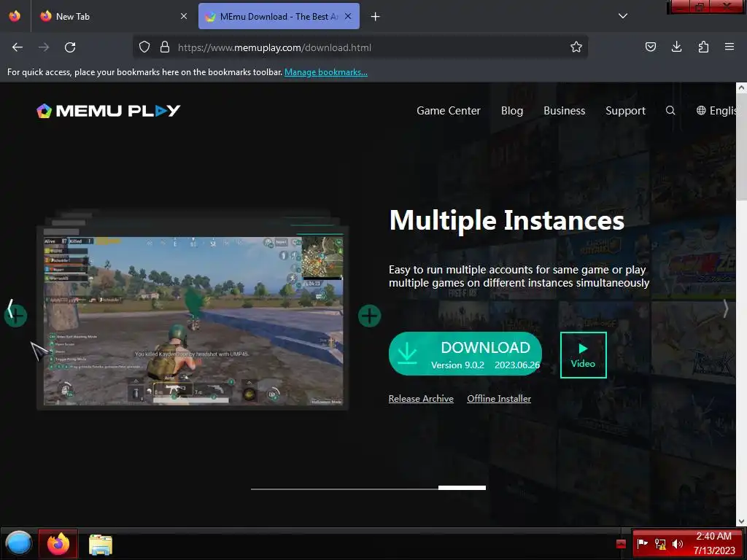Open the Game Center menu
Image resolution: width=747 pixels, height=560 pixels.
point(449,111)
